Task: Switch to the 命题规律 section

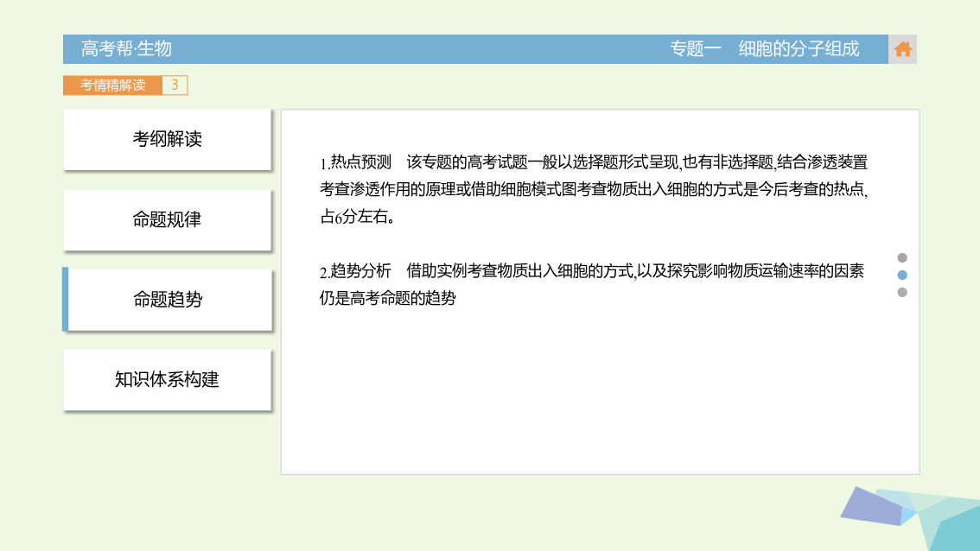Action: pyautogui.click(x=167, y=220)
